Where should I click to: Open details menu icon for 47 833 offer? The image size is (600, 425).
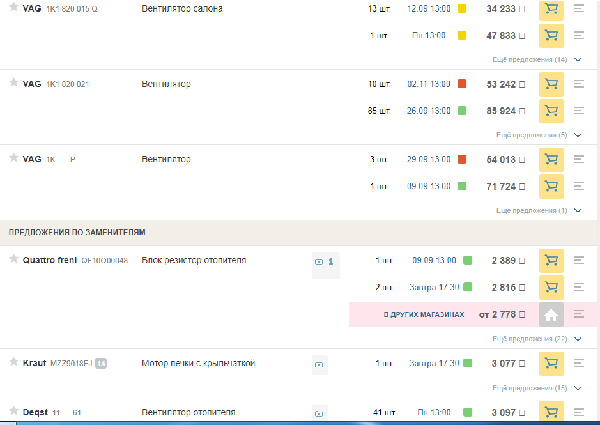579,36
